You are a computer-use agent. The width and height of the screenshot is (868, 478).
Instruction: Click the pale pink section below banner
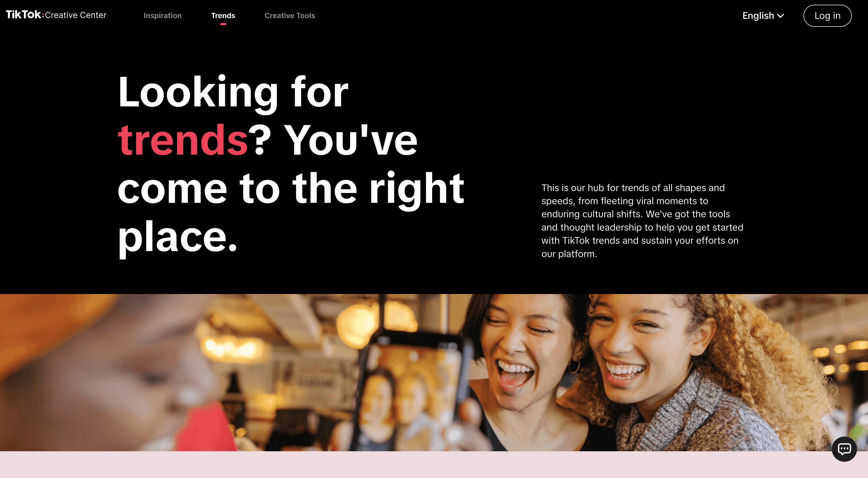tap(434, 465)
